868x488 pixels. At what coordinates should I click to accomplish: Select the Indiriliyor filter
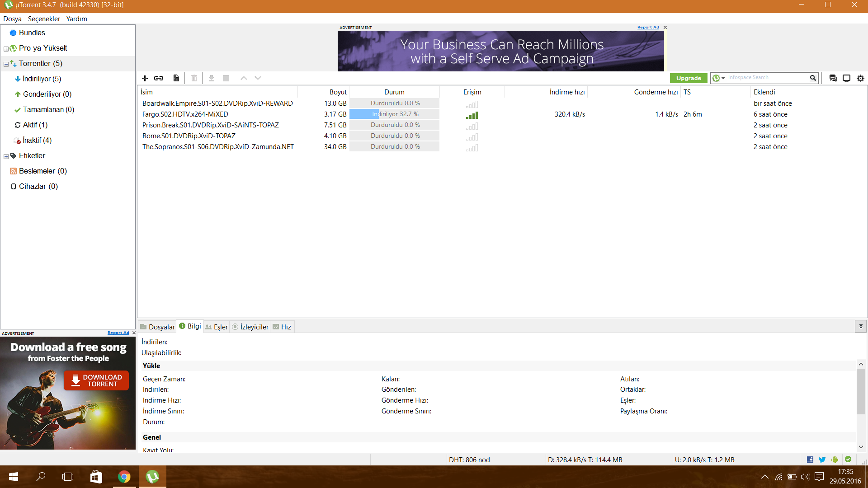click(42, 78)
